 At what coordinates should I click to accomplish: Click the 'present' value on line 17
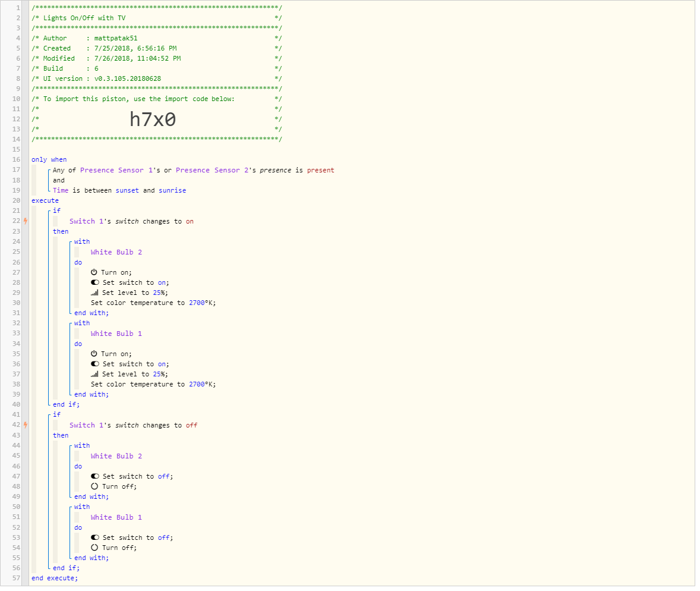[x=320, y=170]
